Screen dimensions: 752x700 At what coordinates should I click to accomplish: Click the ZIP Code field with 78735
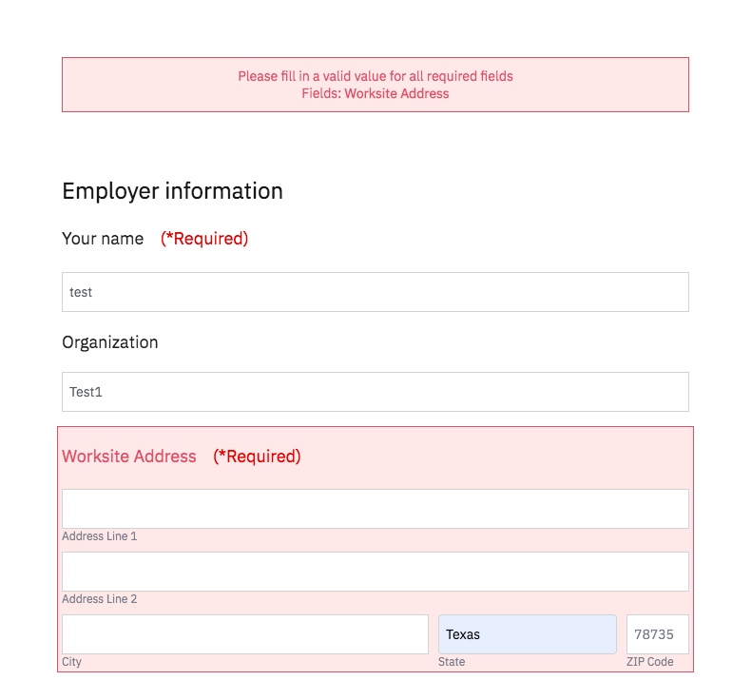click(x=658, y=634)
